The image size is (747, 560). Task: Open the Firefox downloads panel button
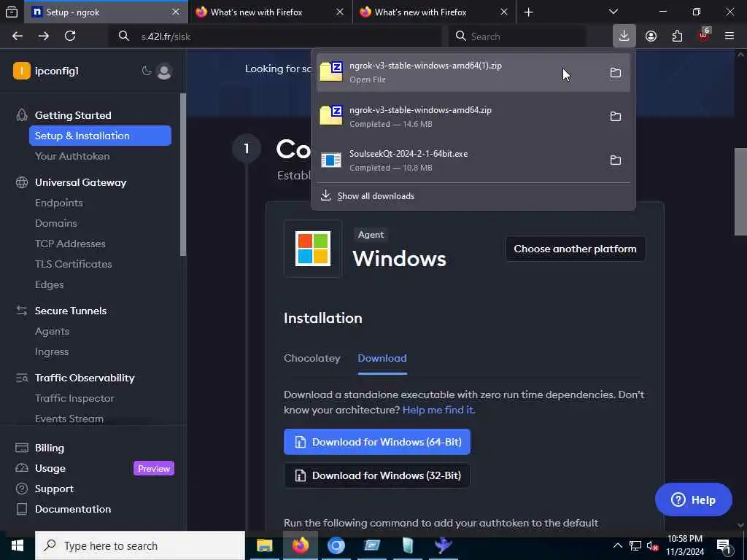[x=624, y=36]
